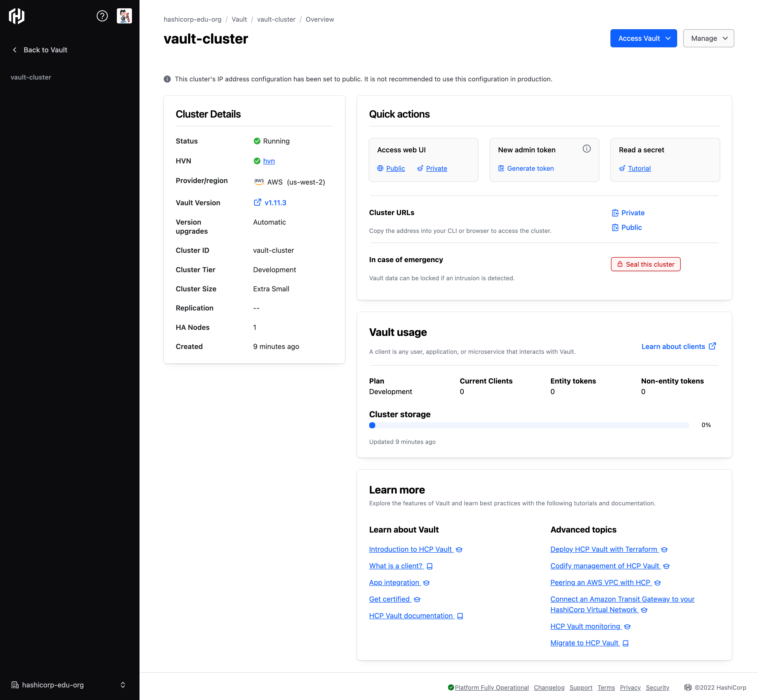Open Terms footer link
The height and width of the screenshot is (700, 758).
coord(606,687)
